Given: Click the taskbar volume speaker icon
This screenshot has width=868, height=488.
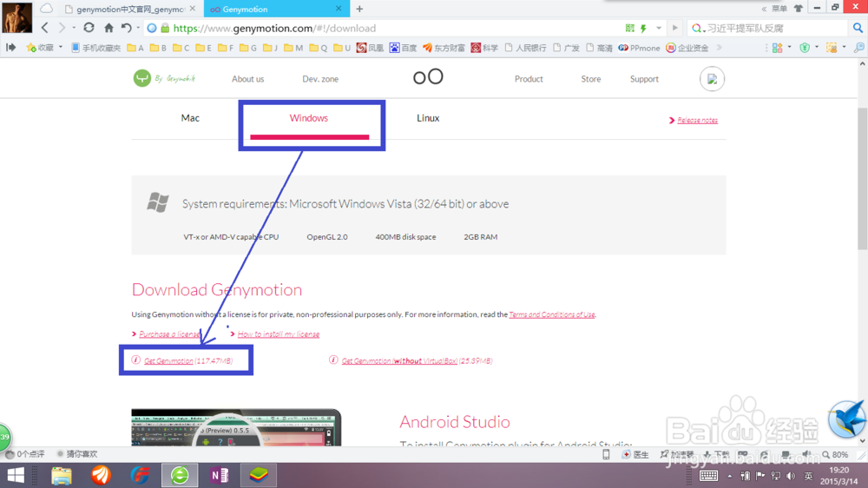Looking at the screenshot, I should coord(791,476).
